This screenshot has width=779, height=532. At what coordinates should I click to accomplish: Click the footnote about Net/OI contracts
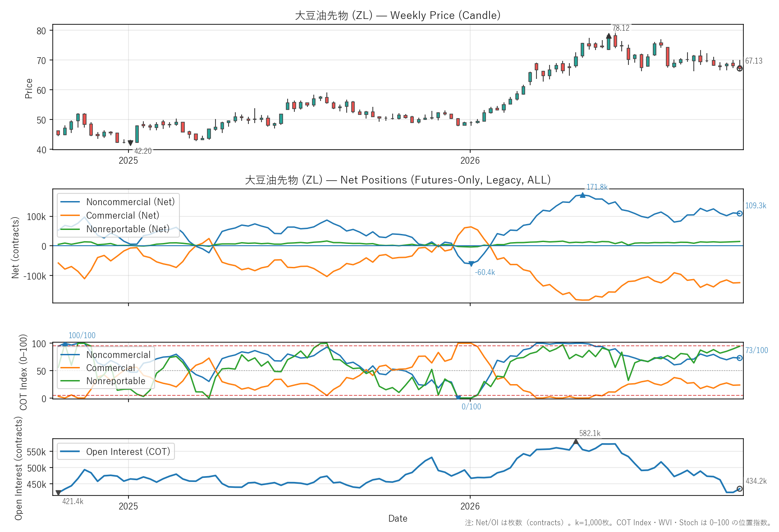[618, 523]
